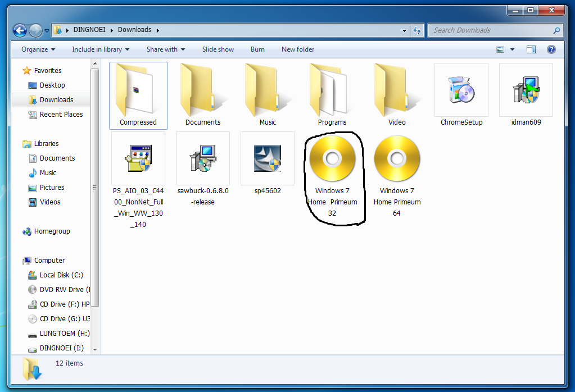Open Videos library in sidebar
Screen dimensions: 575x392
coord(44,202)
